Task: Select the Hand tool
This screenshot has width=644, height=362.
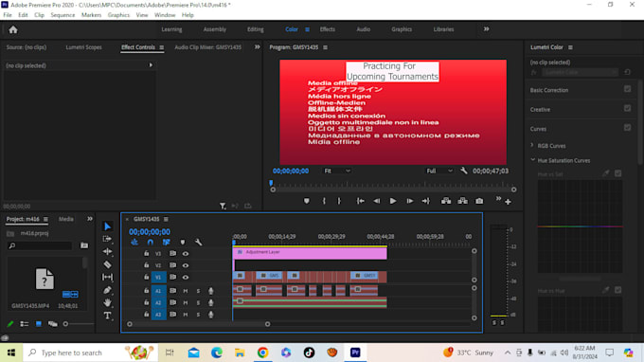Action: pyautogui.click(x=107, y=303)
